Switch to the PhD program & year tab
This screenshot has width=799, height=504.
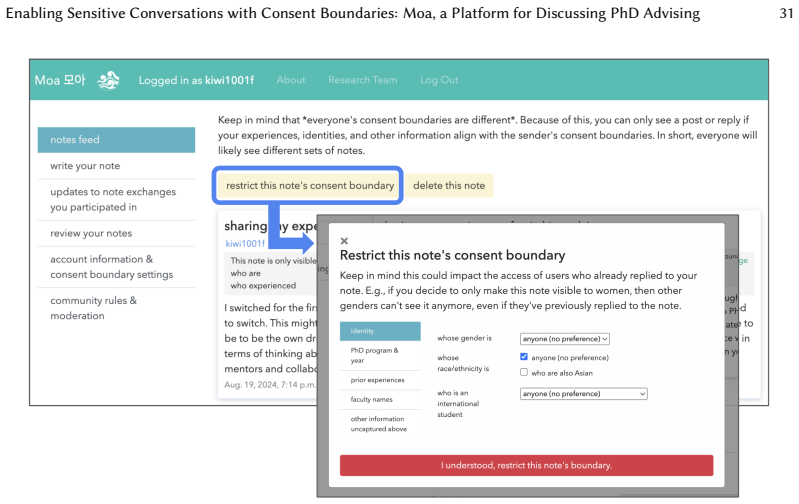(380, 356)
